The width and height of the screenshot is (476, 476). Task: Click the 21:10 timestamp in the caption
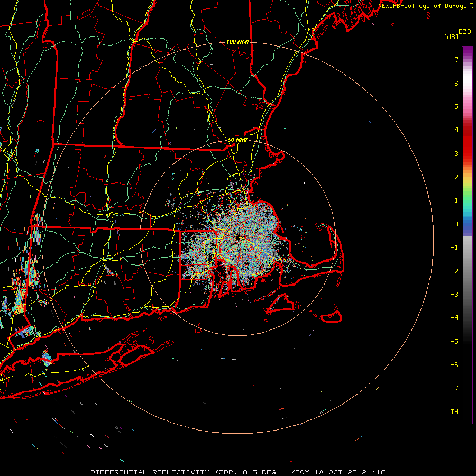click(x=374, y=472)
